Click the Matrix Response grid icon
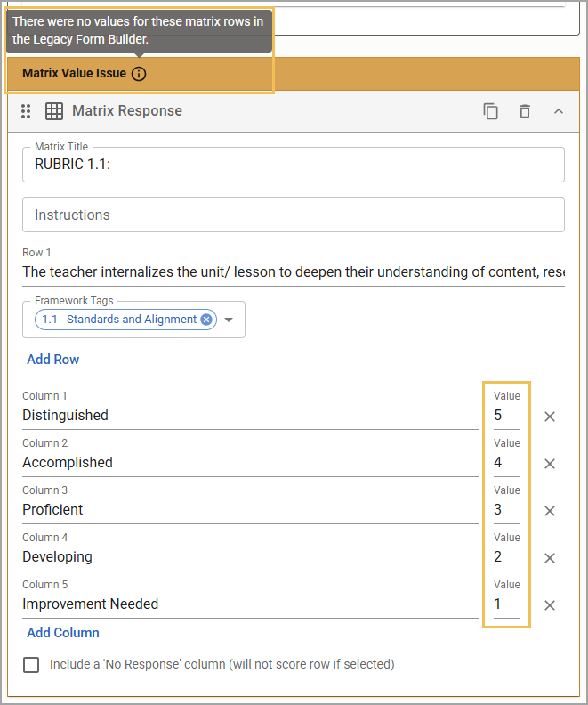Screen dimensions: 588x705 click(x=54, y=111)
